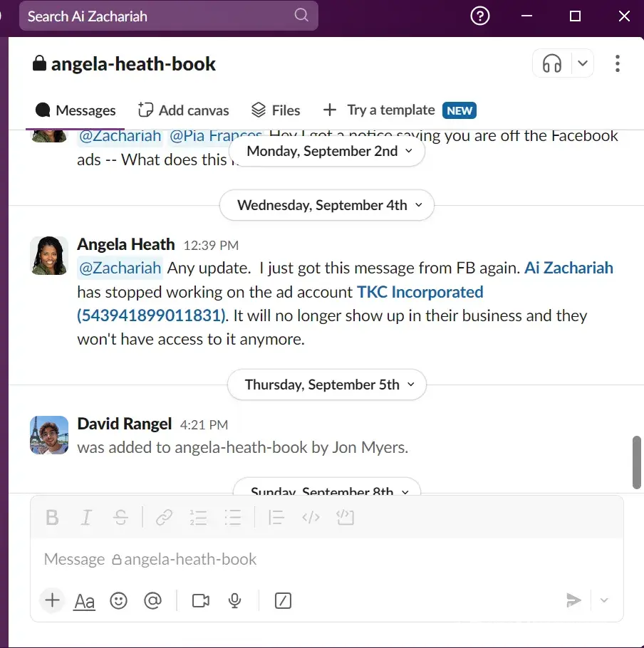Open slash shortcuts icon in composer
Image resolution: width=644 pixels, height=648 pixels.
point(283,601)
